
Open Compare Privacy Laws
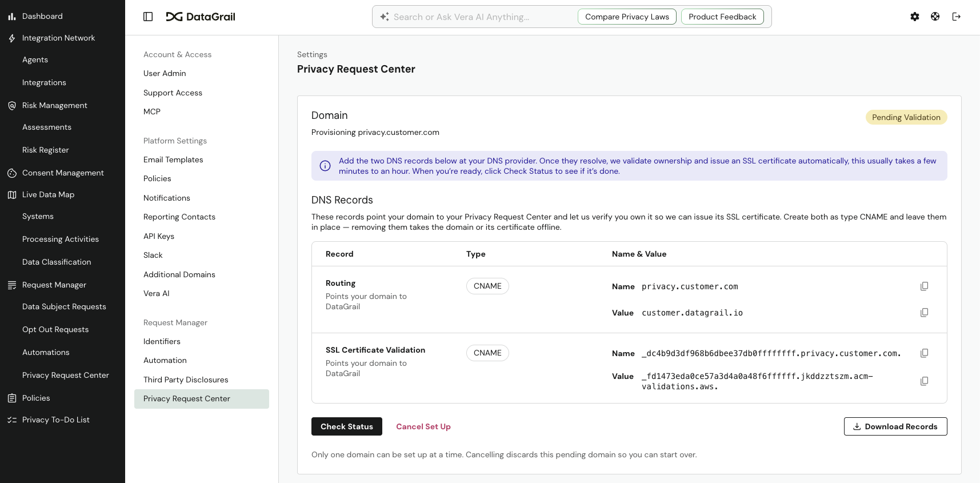pyautogui.click(x=627, y=17)
